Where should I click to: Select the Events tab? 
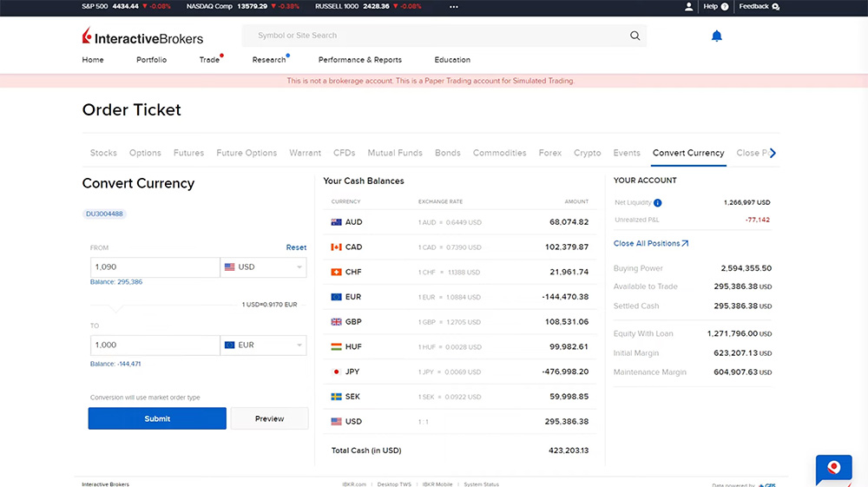(x=627, y=153)
